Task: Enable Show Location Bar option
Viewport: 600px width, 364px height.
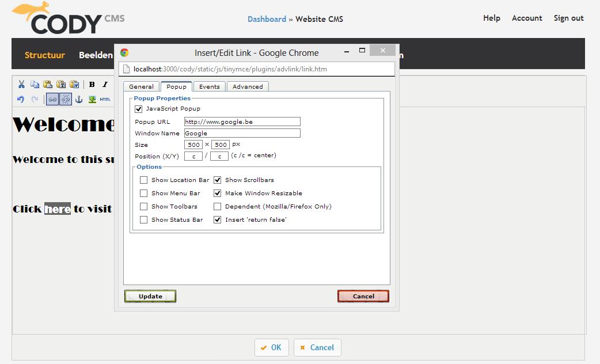Action: (143, 180)
